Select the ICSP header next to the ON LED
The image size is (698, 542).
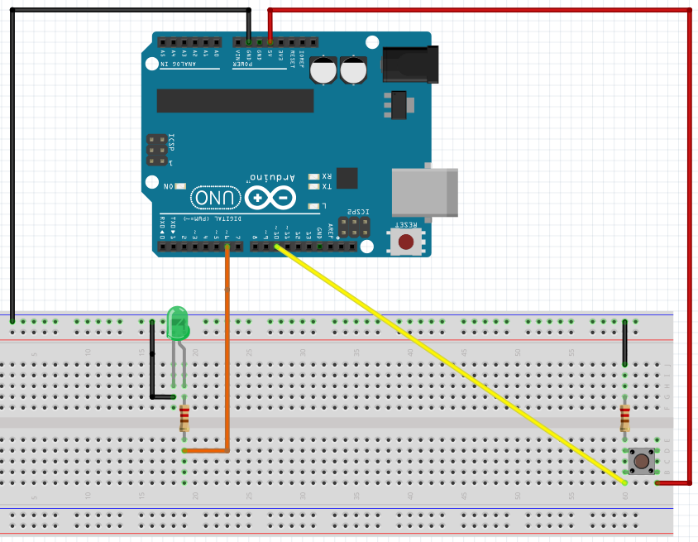click(x=157, y=149)
